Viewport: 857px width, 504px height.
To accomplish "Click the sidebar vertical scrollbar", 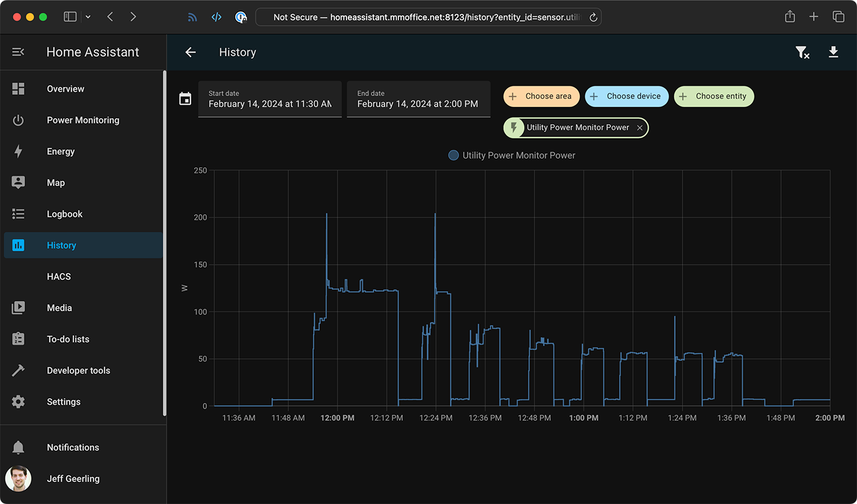I will coord(164,243).
